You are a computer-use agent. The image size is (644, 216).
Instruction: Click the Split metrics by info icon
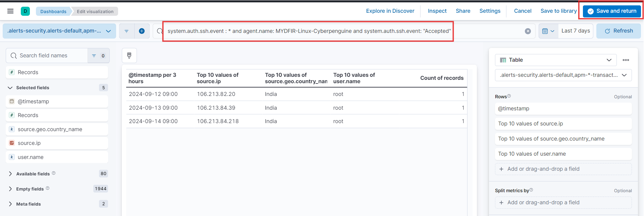[x=531, y=190]
